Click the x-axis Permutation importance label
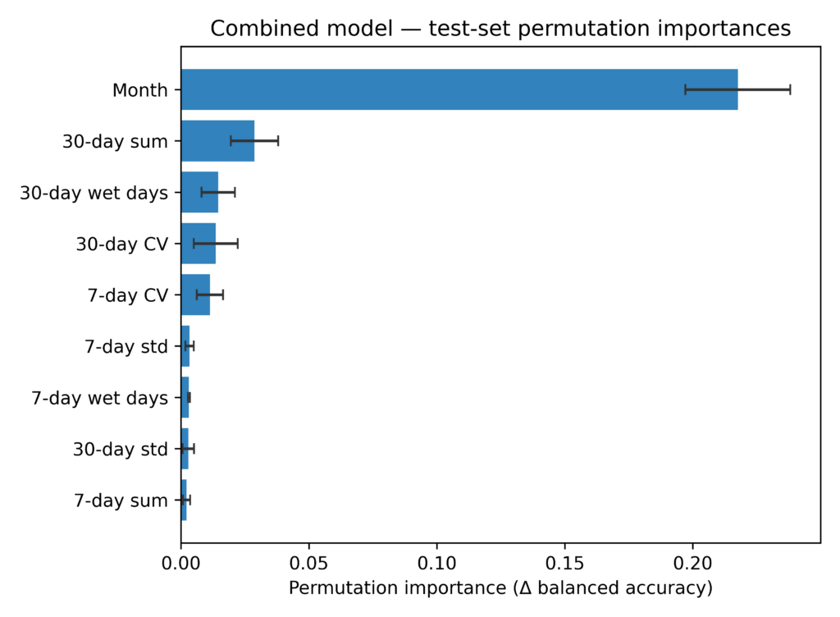 pos(500,588)
